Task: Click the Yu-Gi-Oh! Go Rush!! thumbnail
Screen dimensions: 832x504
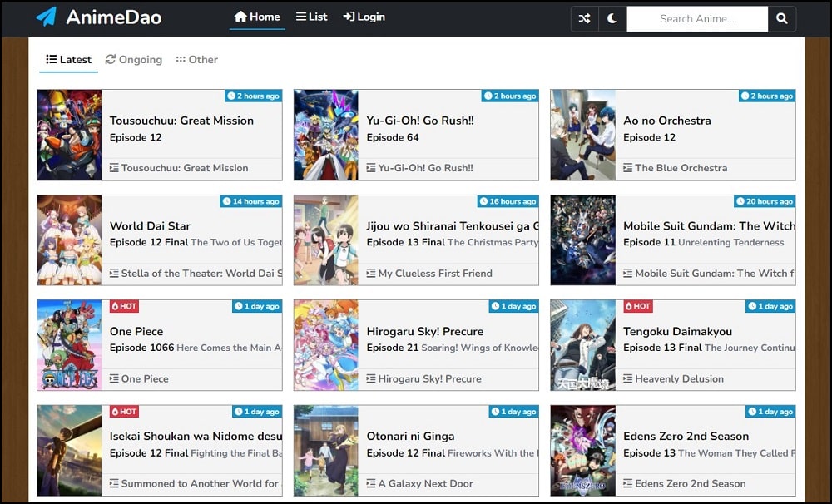Action: [x=326, y=135]
